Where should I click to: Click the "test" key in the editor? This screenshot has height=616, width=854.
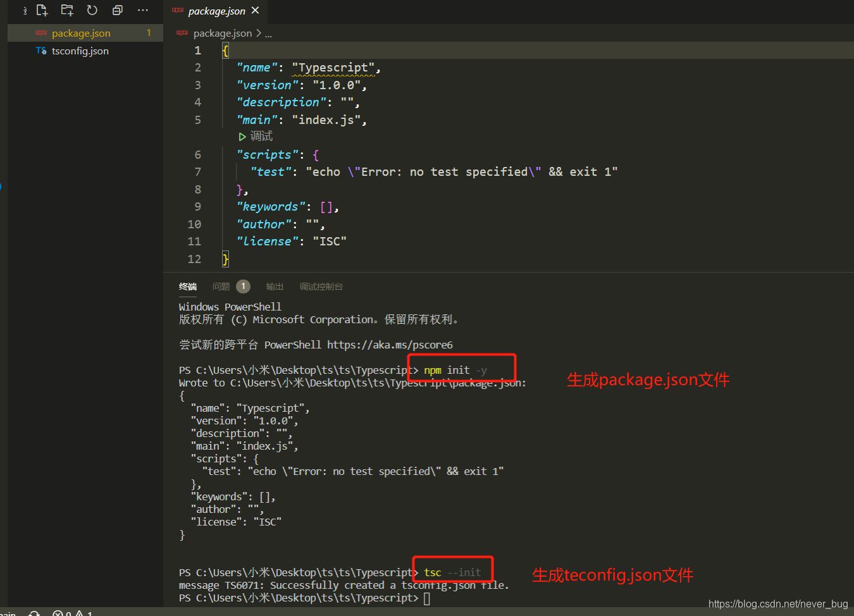[x=271, y=172]
